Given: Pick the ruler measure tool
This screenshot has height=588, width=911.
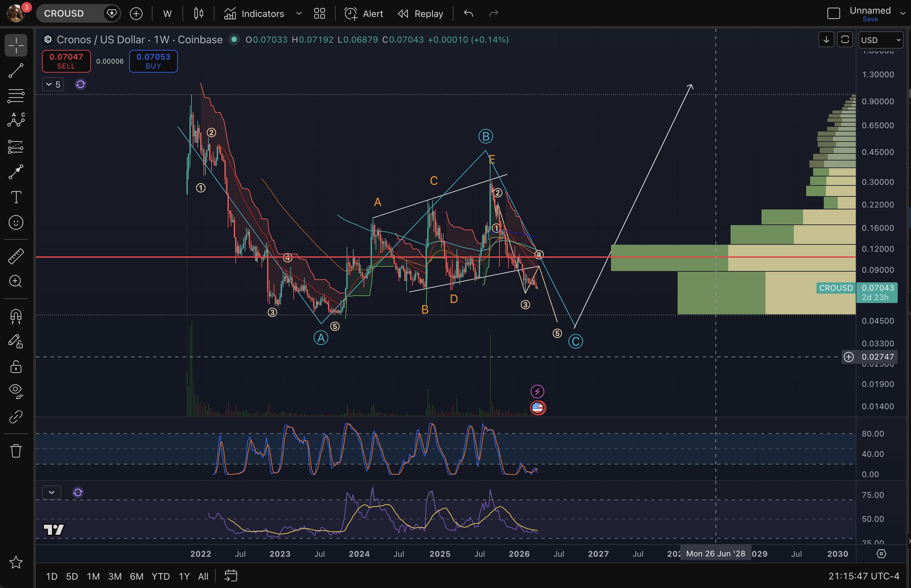Looking at the screenshot, I should click(16, 256).
